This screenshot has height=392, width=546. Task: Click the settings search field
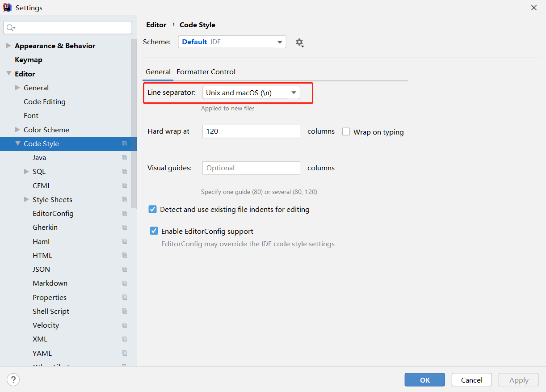pos(68,28)
